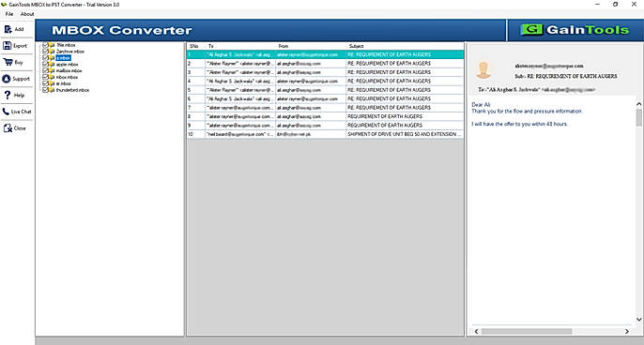The height and width of the screenshot is (345, 644).
Task: Toggle checkbox of first tree file
Action: (x=46, y=45)
